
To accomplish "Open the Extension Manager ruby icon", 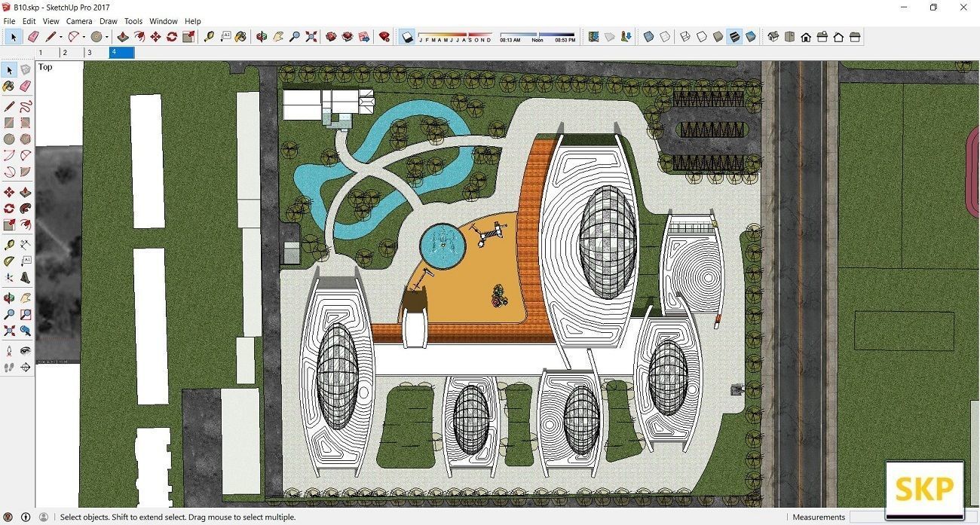I will click(x=384, y=36).
